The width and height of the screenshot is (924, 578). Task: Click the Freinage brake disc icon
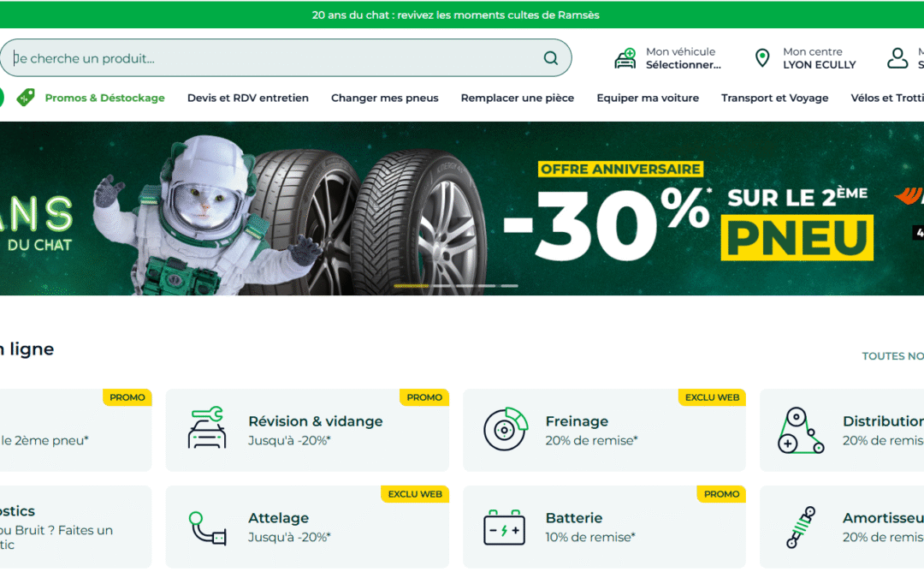point(505,429)
